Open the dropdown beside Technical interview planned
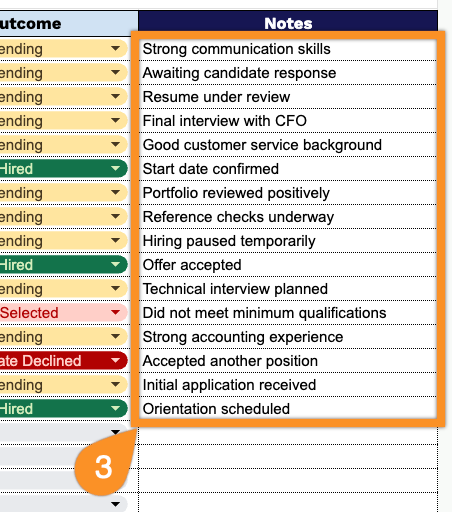Image resolution: width=452 pixels, height=512 pixels. point(115,289)
